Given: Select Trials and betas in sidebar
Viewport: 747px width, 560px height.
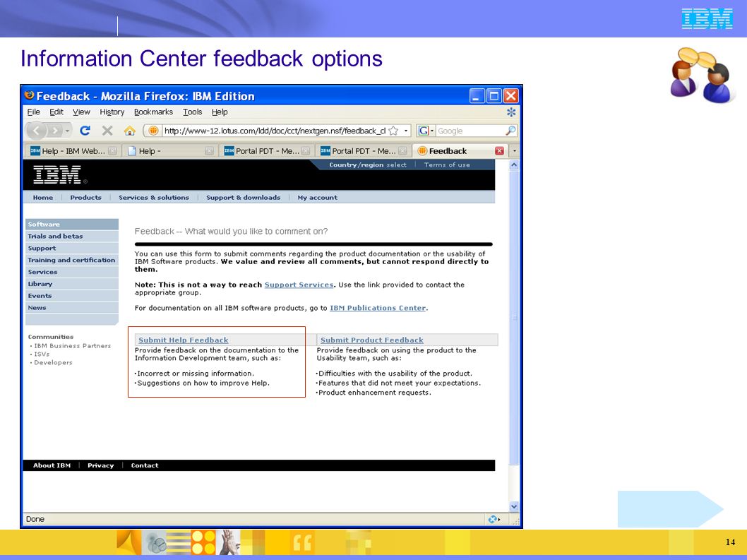Looking at the screenshot, I should pyautogui.click(x=71, y=236).
